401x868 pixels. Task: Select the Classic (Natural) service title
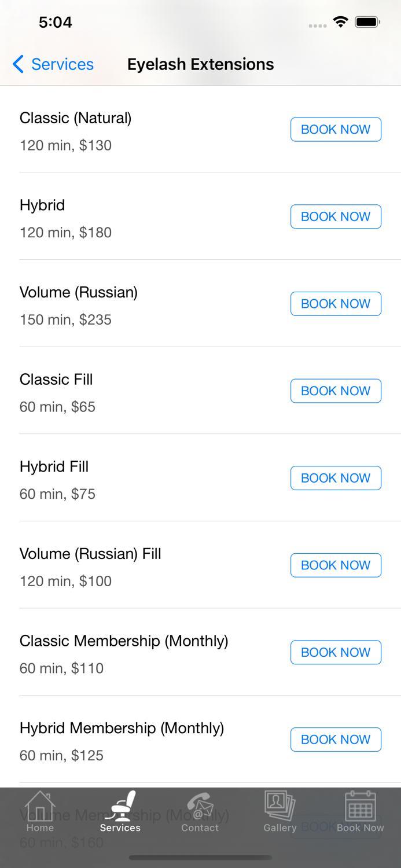pos(76,118)
